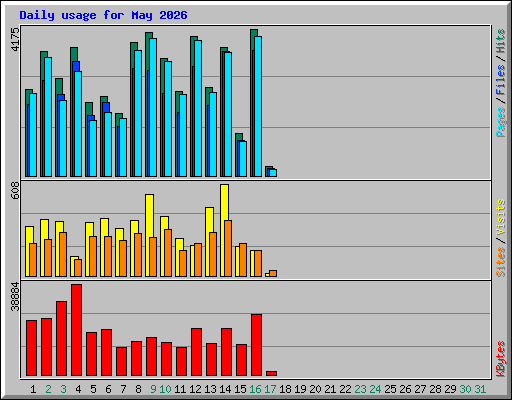Click day 14 on the date axis
The height and width of the screenshot is (400, 512).
click(225, 389)
